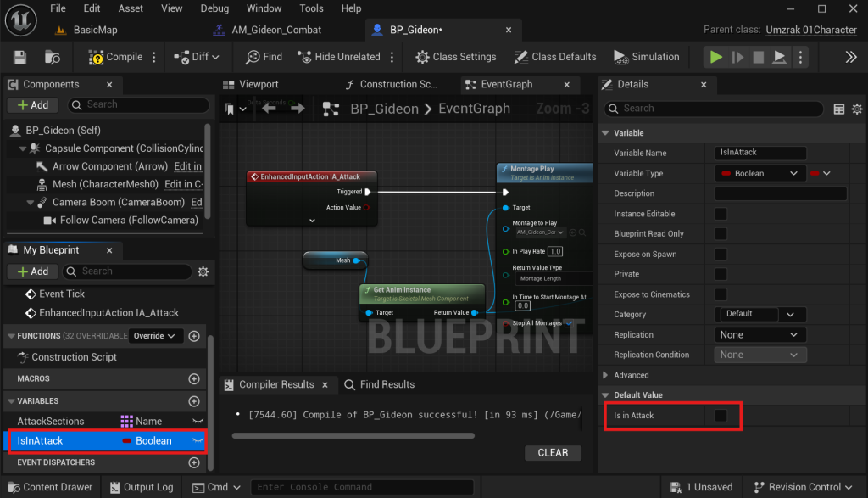
Task: Open the graph bookmarks icon
Action: (229, 109)
